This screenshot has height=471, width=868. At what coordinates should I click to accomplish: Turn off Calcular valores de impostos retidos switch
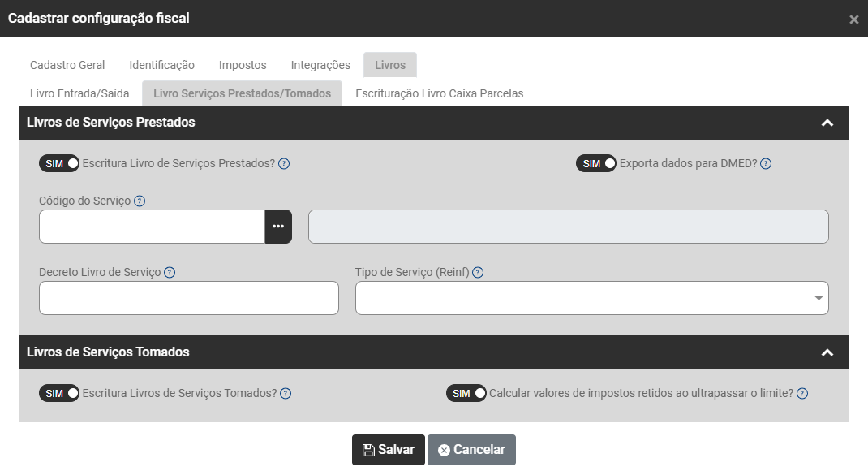[x=466, y=393]
